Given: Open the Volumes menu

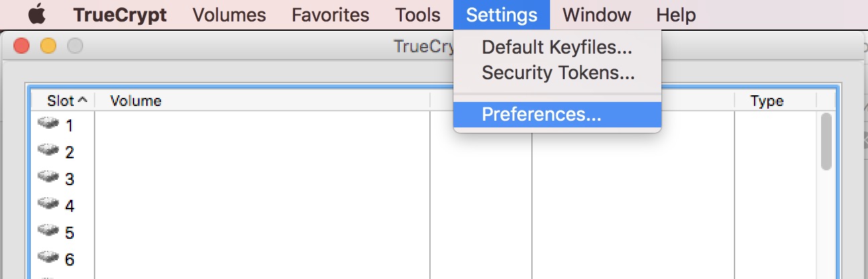Looking at the screenshot, I should tap(229, 15).
